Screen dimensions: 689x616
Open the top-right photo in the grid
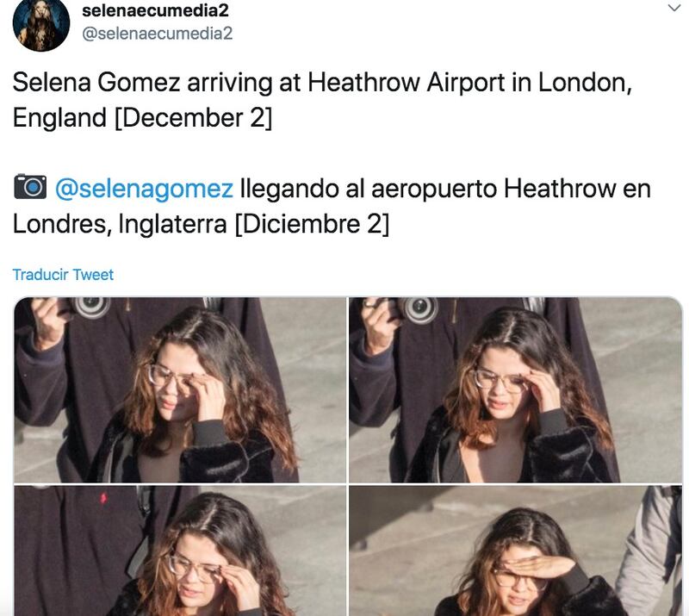tap(515, 390)
